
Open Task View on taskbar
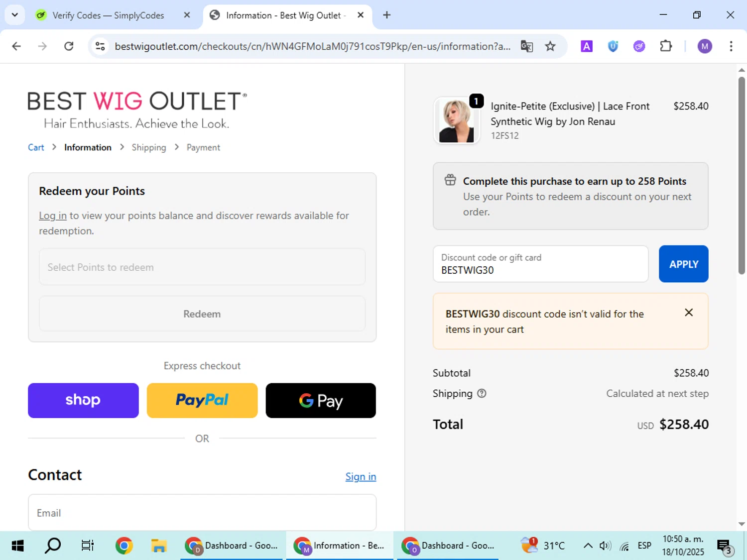click(x=88, y=546)
